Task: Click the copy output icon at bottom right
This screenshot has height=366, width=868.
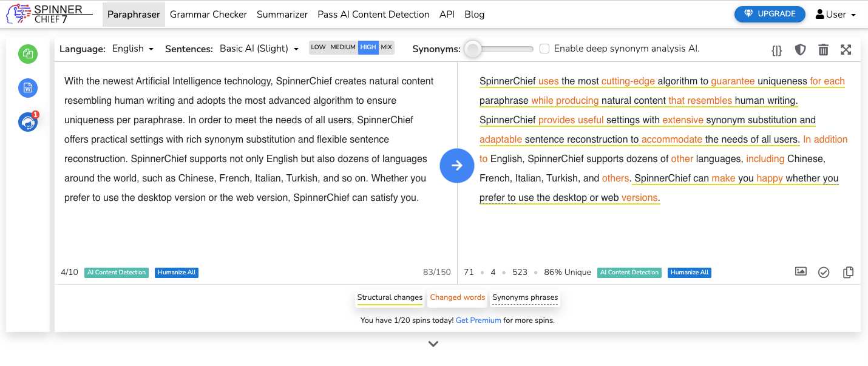Action: pyautogui.click(x=848, y=273)
